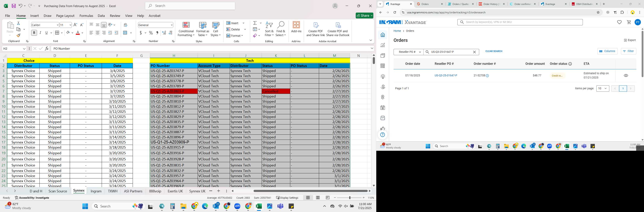Click the Filter button in Orders
This screenshot has width=644, height=212.
point(628,51)
